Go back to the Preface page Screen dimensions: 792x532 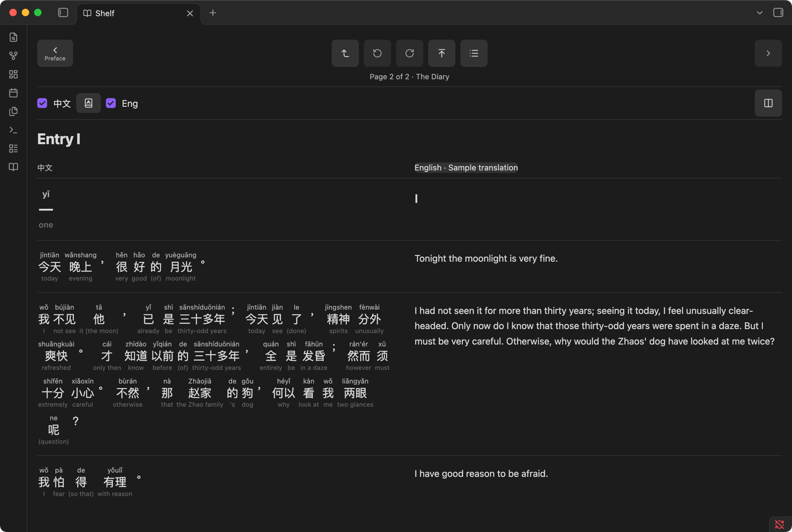(x=55, y=53)
